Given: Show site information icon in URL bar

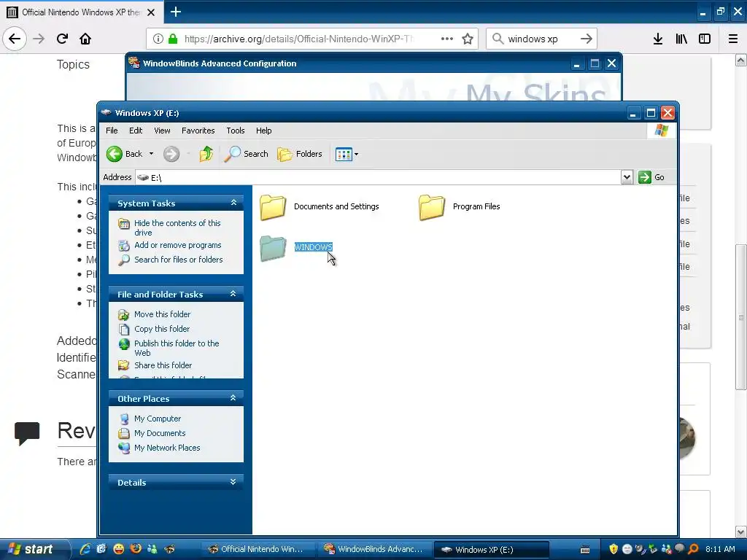Looking at the screenshot, I should pyautogui.click(x=158, y=39).
